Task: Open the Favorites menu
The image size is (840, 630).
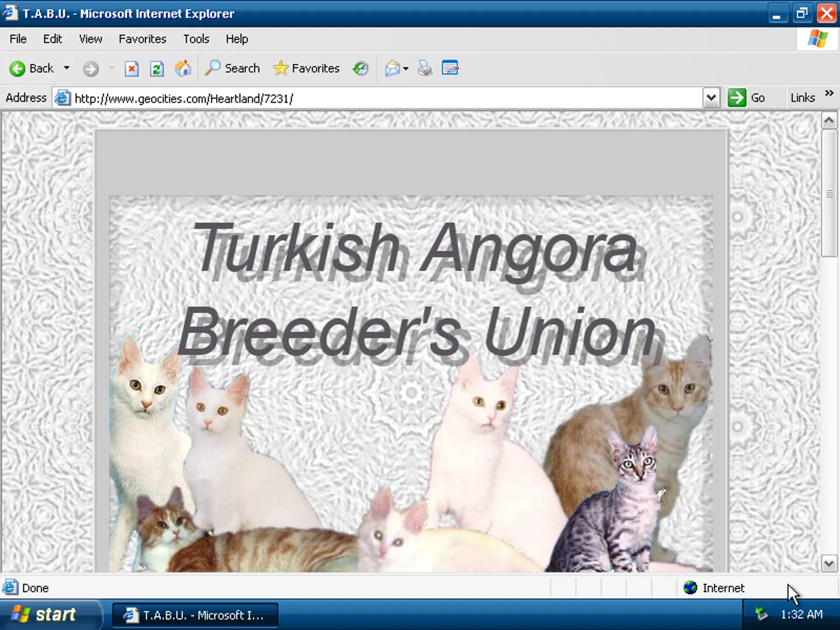Action: [x=142, y=39]
